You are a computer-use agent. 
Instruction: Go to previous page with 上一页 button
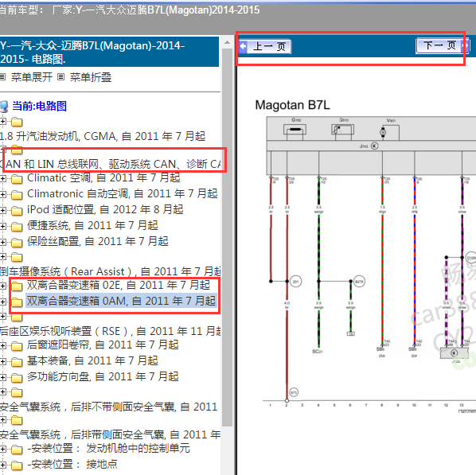(x=265, y=46)
